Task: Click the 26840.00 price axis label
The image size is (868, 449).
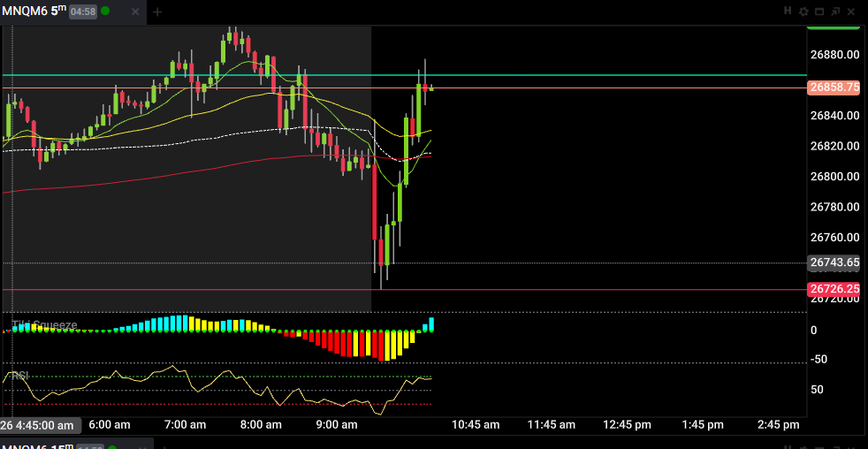Action: [834, 116]
